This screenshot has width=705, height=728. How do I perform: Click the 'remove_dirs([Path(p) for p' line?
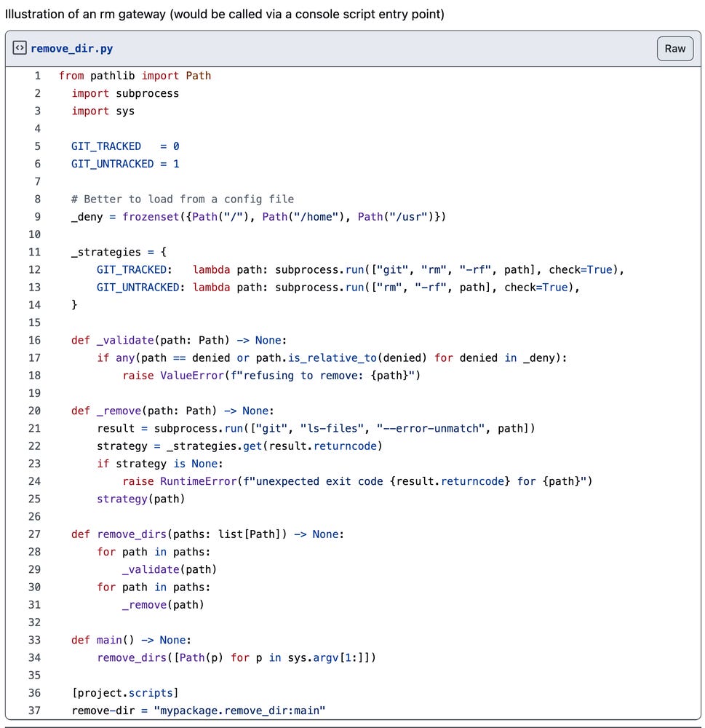point(236,658)
